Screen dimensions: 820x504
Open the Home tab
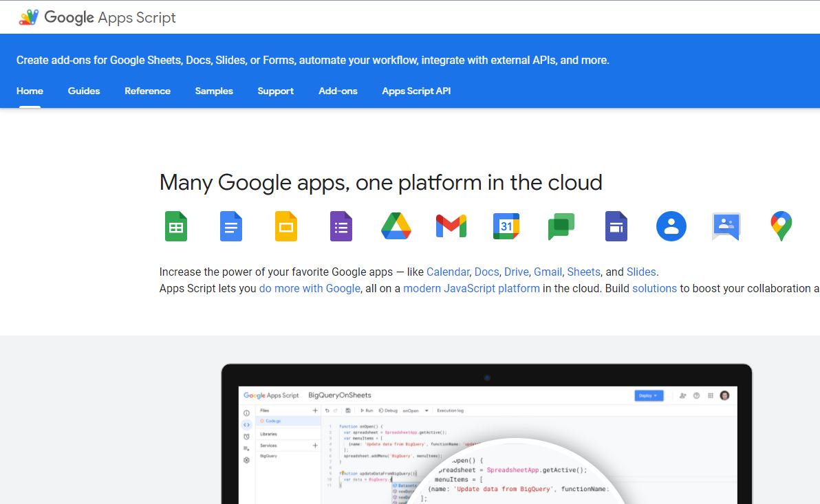[x=30, y=91]
